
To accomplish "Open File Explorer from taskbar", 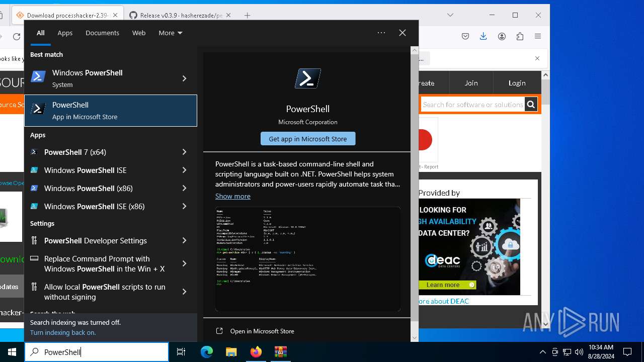I will [231, 352].
